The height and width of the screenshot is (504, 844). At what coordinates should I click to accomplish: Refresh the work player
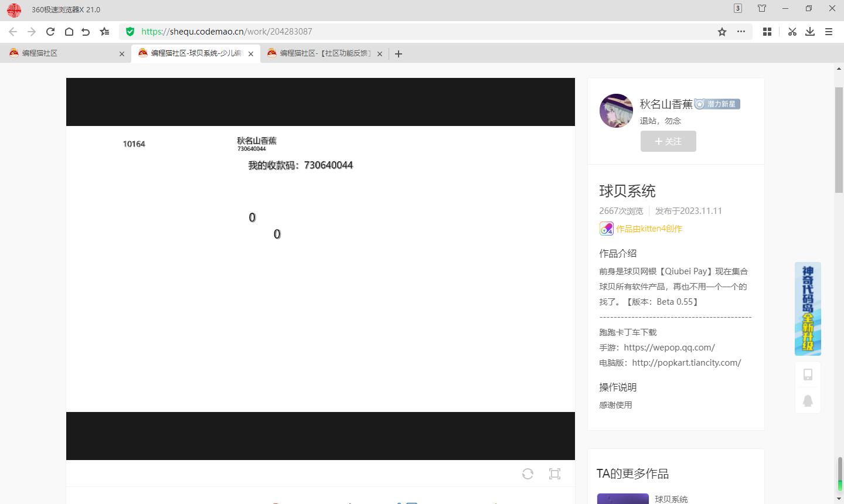527,474
